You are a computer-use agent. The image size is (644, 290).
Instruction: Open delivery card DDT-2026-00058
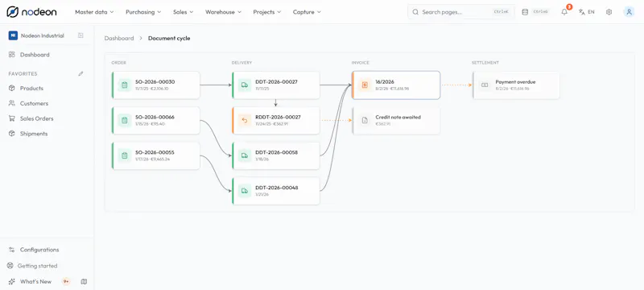(x=276, y=156)
